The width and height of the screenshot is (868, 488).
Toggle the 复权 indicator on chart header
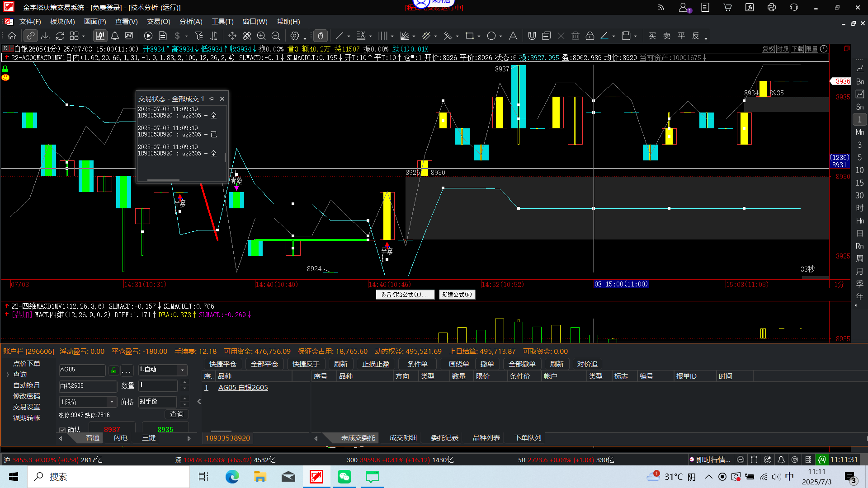(x=768, y=49)
